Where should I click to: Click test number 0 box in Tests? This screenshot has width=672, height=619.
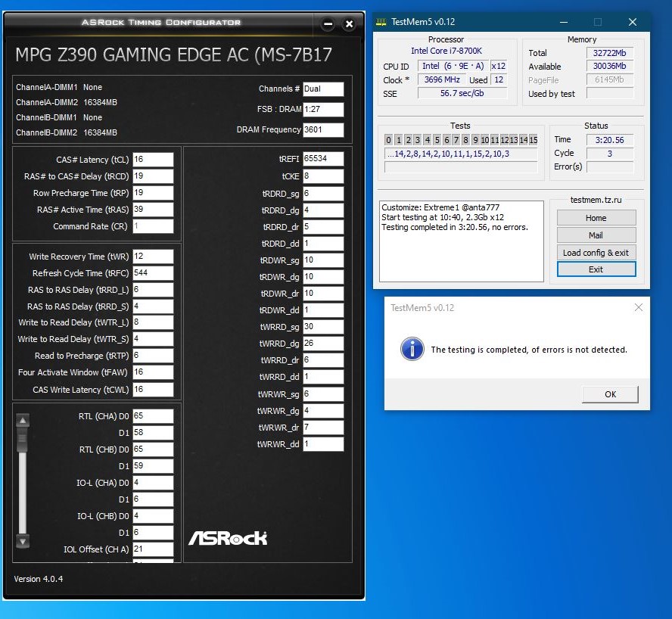(x=388, y=140)
